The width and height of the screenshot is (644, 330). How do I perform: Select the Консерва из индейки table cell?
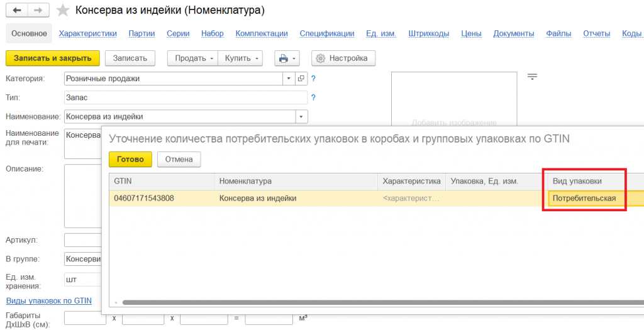[x=296, y=198]
